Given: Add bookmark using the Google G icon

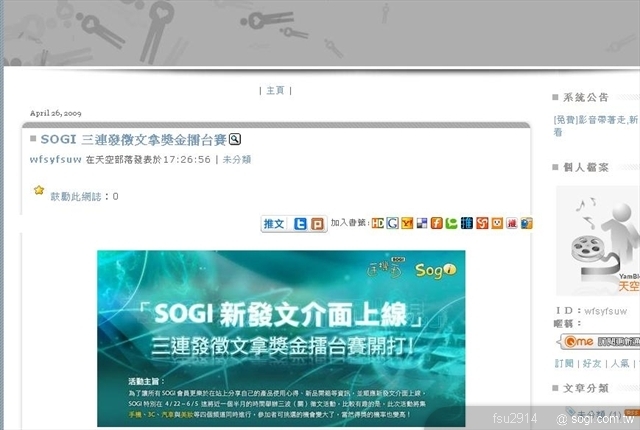Looking at the screenshot, I should [x=392, y=223].
